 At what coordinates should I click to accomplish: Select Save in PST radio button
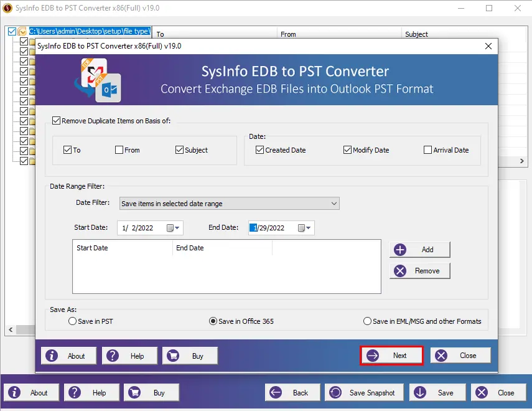(x=73, y=321)
